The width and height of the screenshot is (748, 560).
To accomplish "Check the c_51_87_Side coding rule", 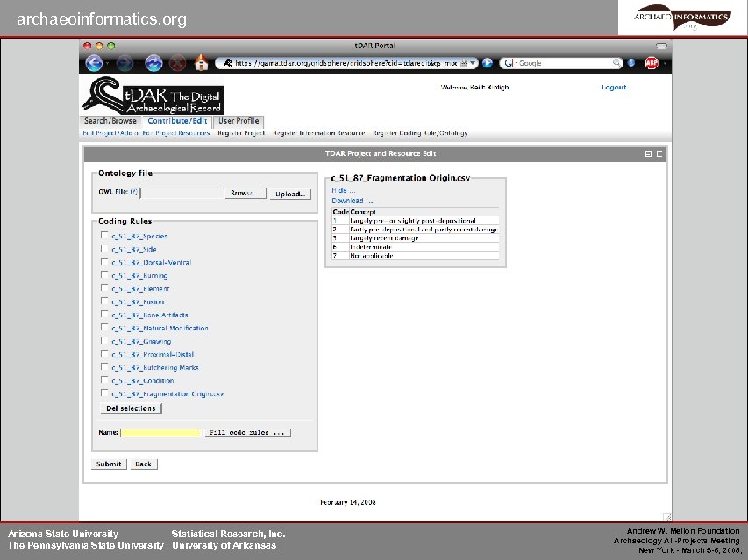I will [x=104, y=248].
